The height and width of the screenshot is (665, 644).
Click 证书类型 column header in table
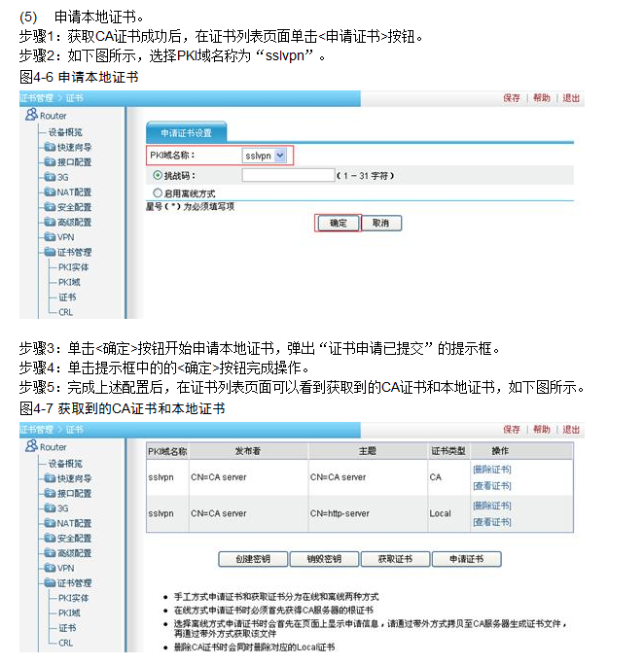coord(448,451)
